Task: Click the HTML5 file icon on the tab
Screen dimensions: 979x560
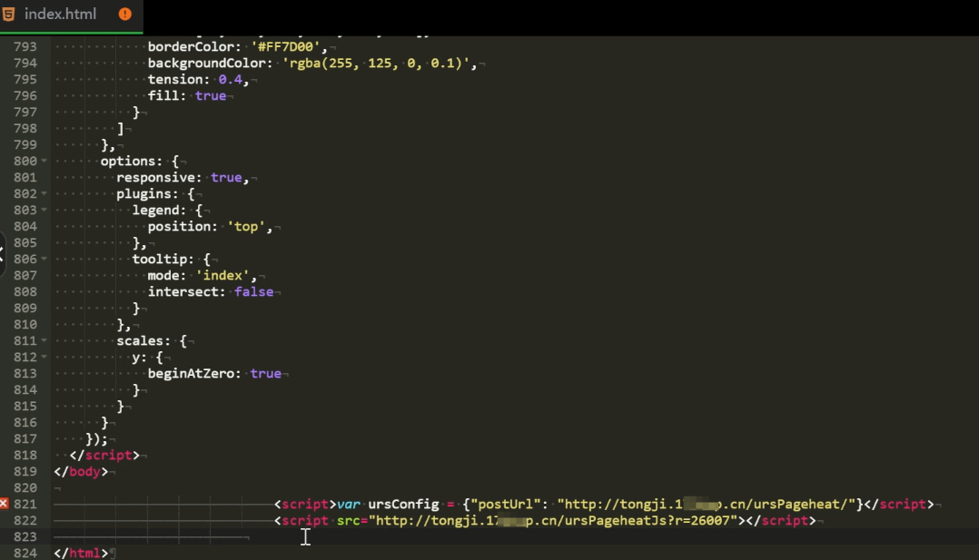Action: [x=9, y=14]
